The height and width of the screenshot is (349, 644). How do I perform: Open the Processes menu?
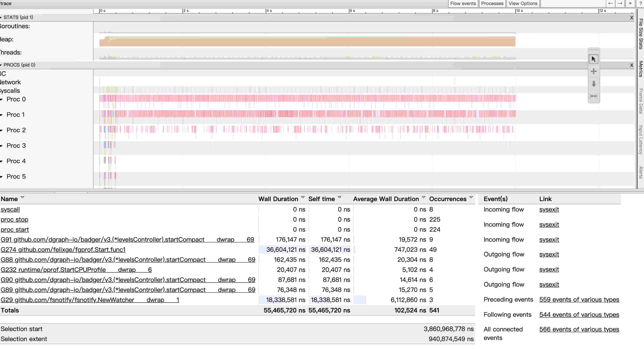click(492, 3)
